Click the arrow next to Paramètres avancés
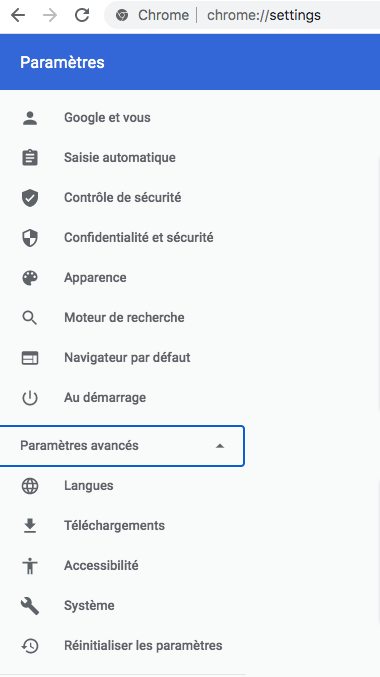This screenshot has width=380, height=677. pos(220,446)
